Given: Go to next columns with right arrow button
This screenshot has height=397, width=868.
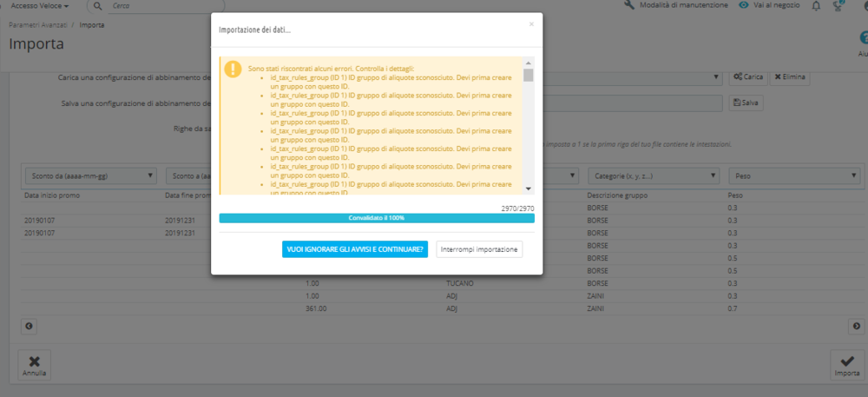Looking at the screenshot, I should click(857, 326).
